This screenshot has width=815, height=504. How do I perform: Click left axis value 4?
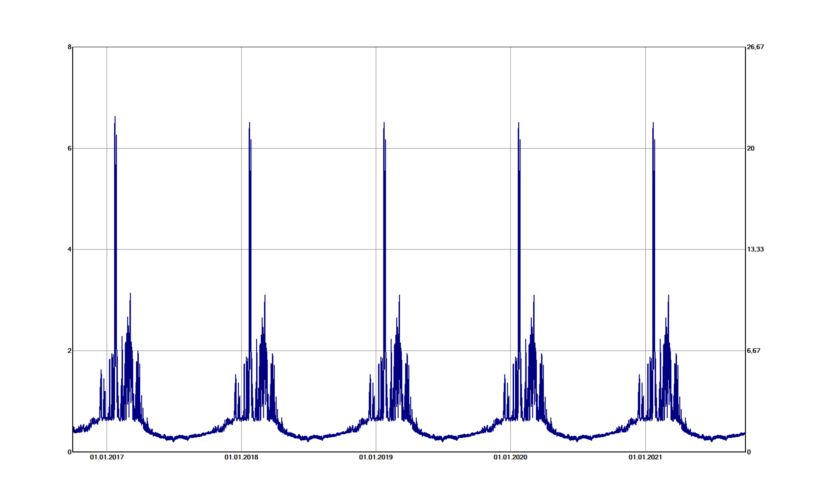(69, 249)
